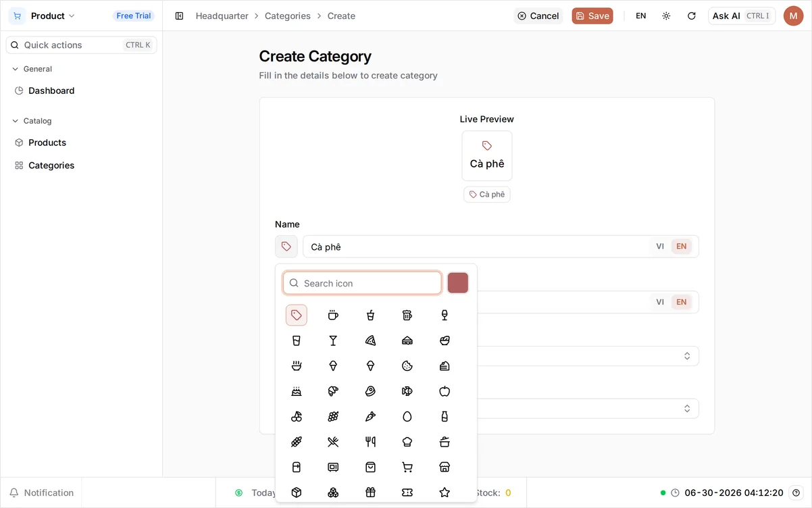
Task: Pick the cookie icon
Action: click(407, 366)
